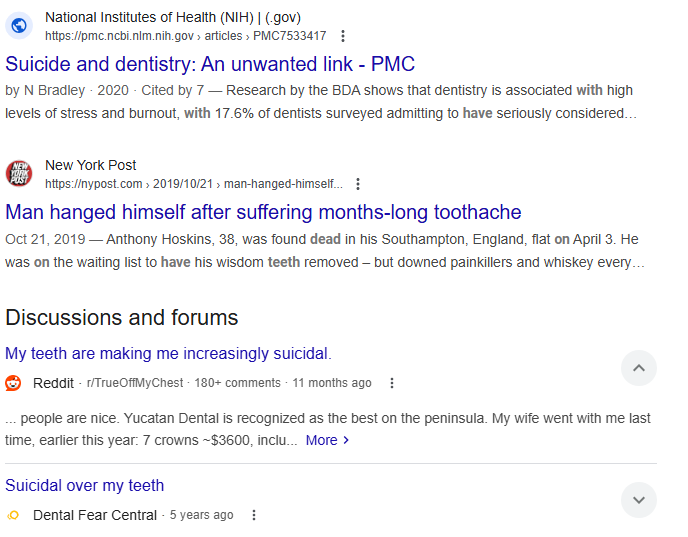Click the 'New York Post' site name

(90, 165)
